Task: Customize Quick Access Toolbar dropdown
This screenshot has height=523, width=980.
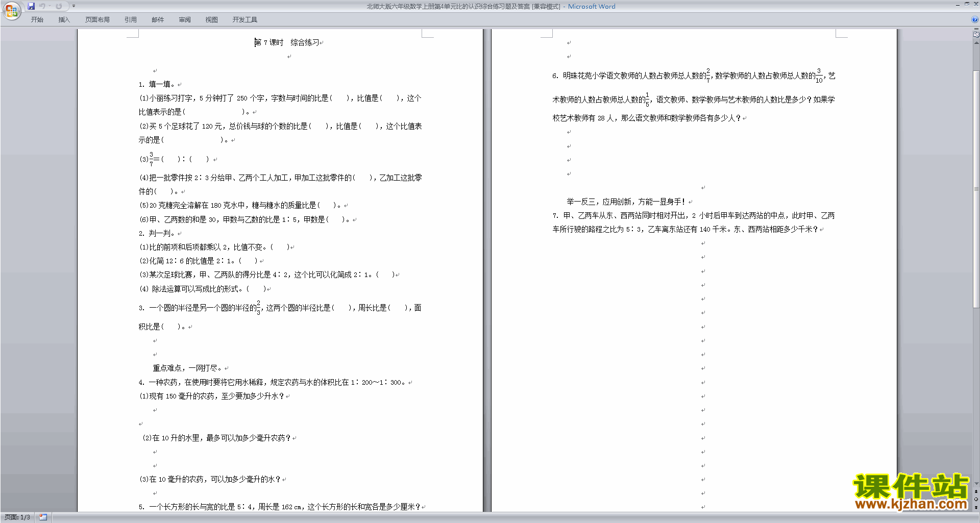Action: (73, 6)
